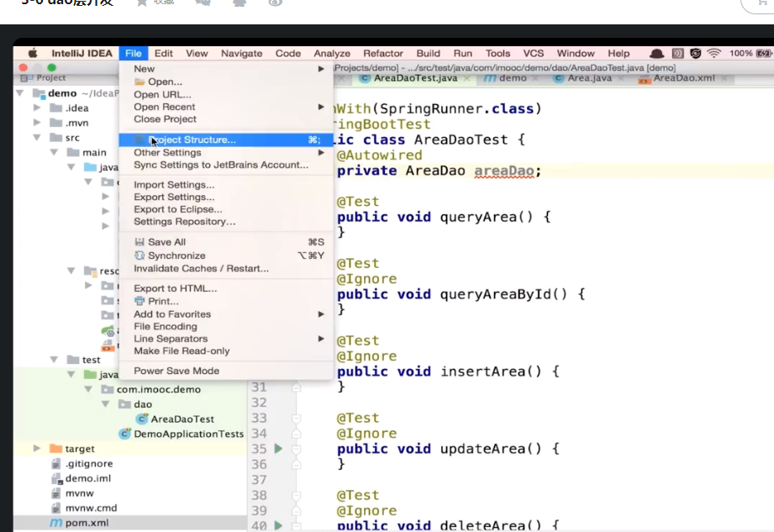Expand Add to Favorites submenu

[x=226, y=313]
